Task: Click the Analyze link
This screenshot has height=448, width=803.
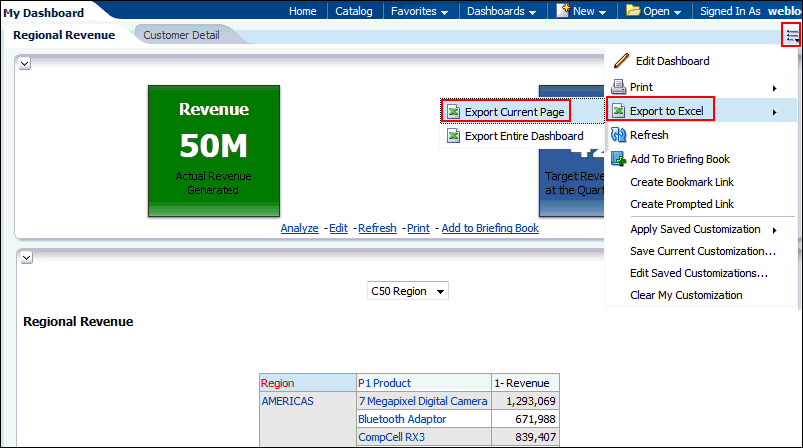Action: [x=300, y=228]
